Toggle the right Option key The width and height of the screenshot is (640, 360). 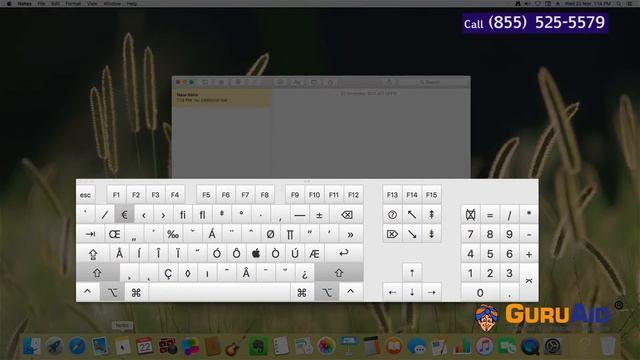(x=327, y=292)
